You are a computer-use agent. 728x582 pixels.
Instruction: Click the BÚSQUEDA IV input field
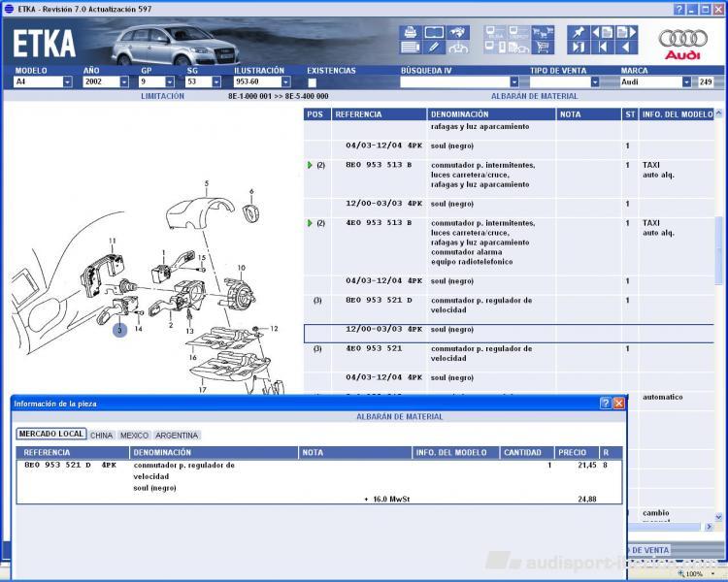[455, 82]
